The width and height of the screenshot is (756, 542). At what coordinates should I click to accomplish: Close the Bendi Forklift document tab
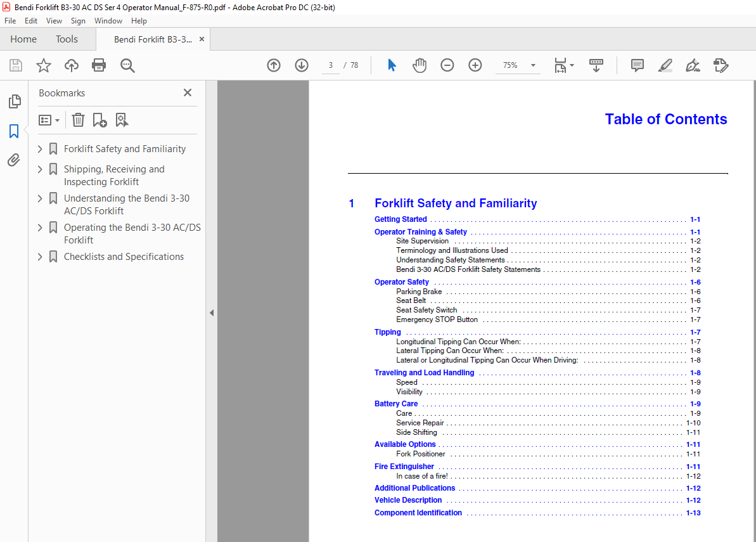tap(202, 39)
